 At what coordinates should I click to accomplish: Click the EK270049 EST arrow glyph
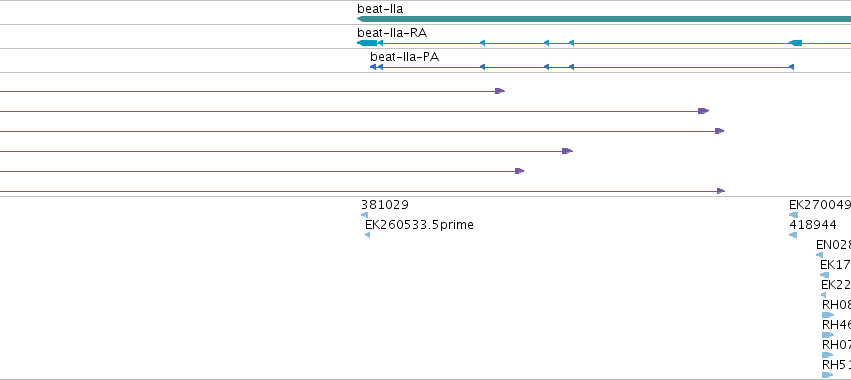click(x=793, y=215)
